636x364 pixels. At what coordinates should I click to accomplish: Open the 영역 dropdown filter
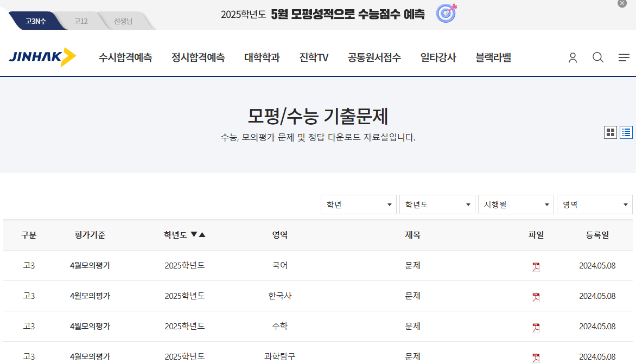(x=594, y=205)
